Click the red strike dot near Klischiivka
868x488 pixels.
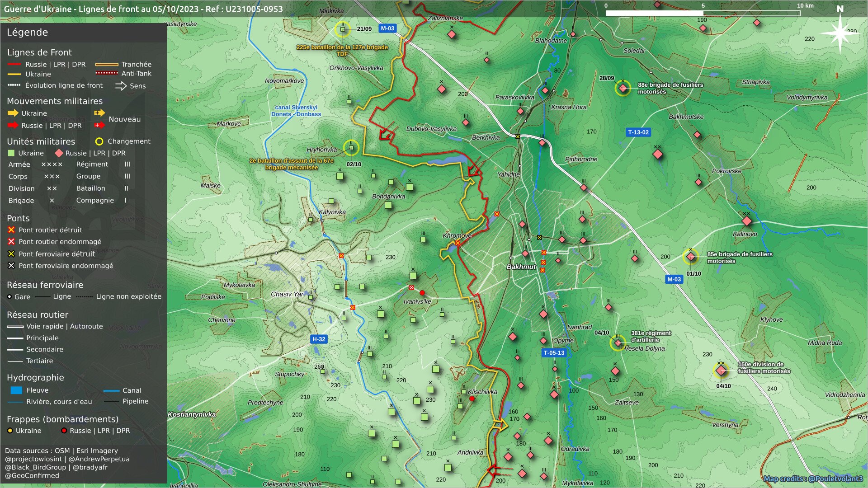(x=472, y=399)
